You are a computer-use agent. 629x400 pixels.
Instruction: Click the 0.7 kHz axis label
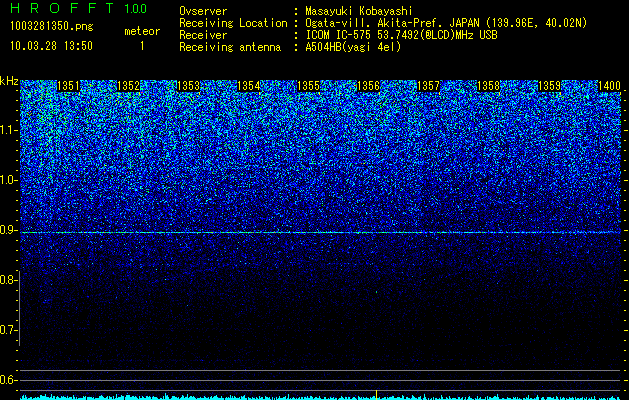click(x=8, y=330)
